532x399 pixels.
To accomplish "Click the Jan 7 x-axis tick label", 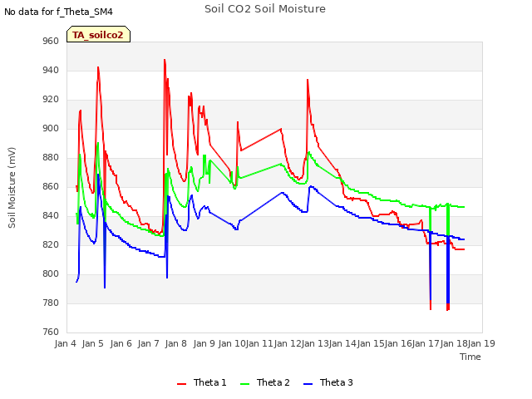I will (148, 343).
